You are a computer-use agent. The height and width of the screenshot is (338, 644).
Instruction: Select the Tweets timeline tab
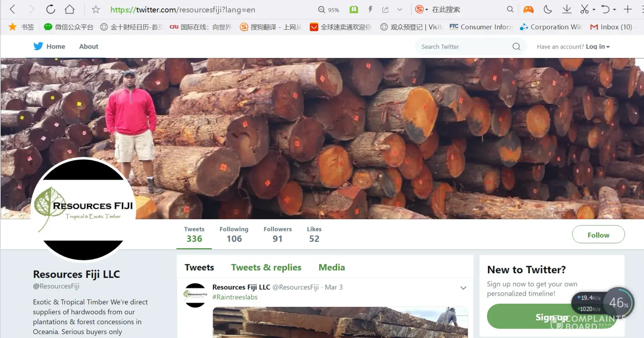point(199,267)
